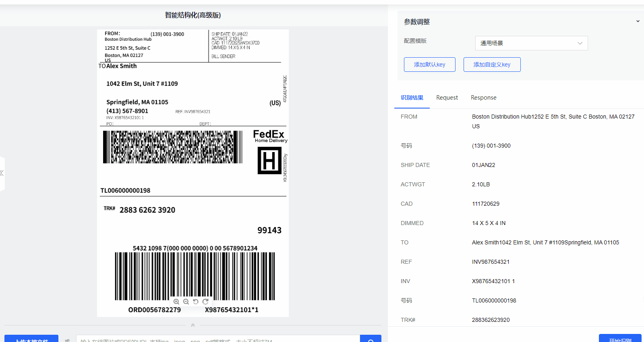Select the value (139) 001-3900 in results
This screenshot has width=644, height=342.
(x=491, y=146)
